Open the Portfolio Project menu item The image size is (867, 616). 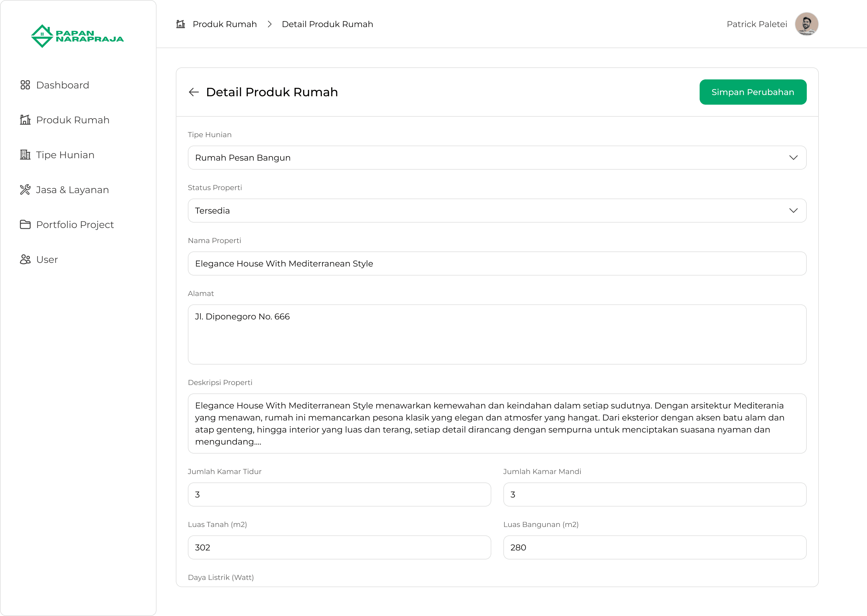(x=75, y=225)
